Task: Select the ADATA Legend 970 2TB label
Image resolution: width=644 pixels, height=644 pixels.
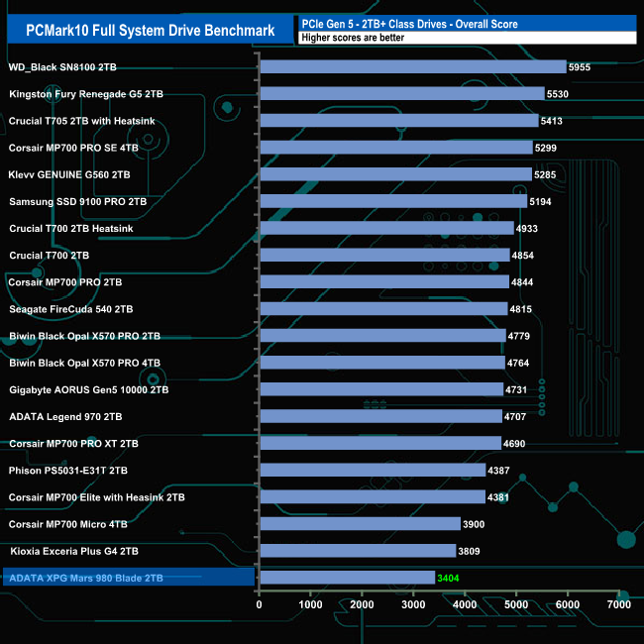Action: 65,417
